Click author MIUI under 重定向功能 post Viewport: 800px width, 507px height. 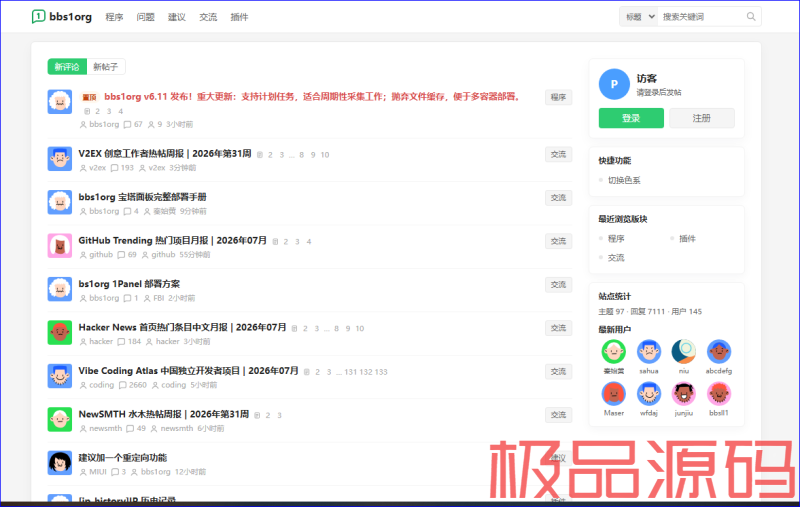point(97,472)
